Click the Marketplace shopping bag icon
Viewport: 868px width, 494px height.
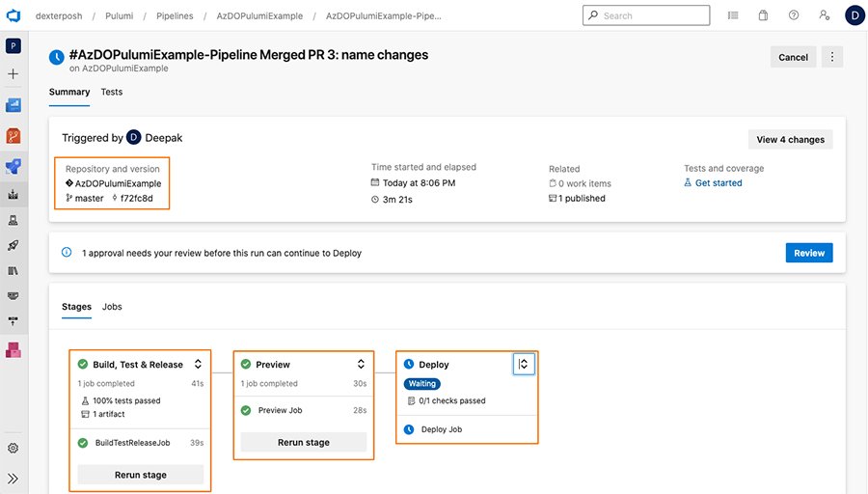(x=763, y=15)
